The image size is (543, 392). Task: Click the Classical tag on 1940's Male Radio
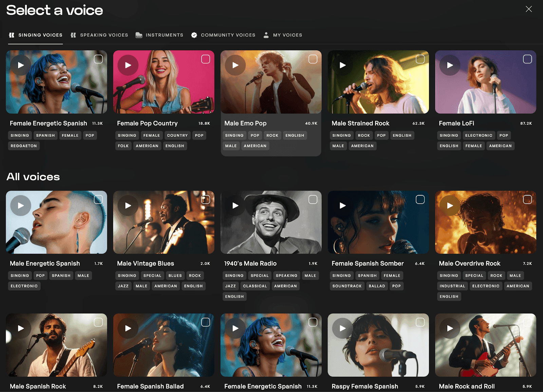coord(255,286)
